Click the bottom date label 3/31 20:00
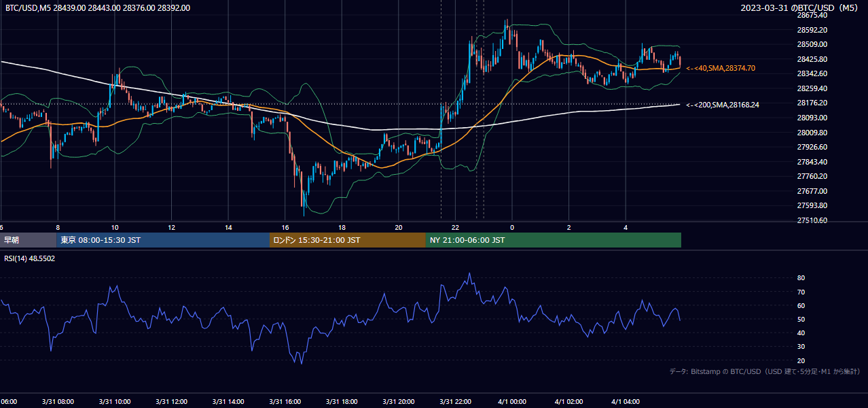The width and height of the screenshot is (868, 408). pos(399,402)
